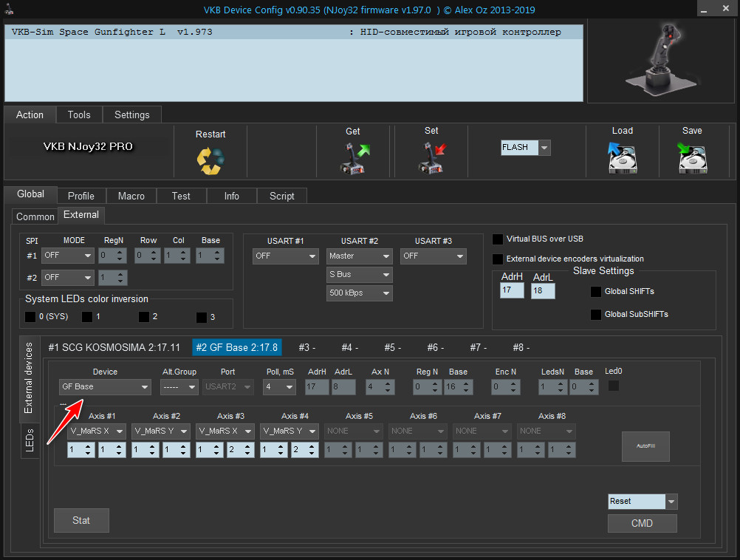Open the Macro tab
This screenshot has height=560, width=740.
click(131, 196)
